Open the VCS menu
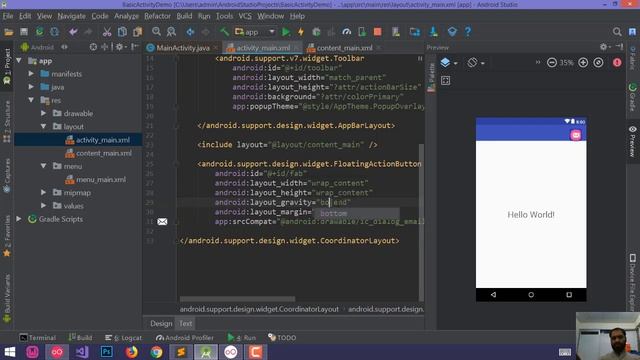This screenshot has height=360, width=640. 245,16
